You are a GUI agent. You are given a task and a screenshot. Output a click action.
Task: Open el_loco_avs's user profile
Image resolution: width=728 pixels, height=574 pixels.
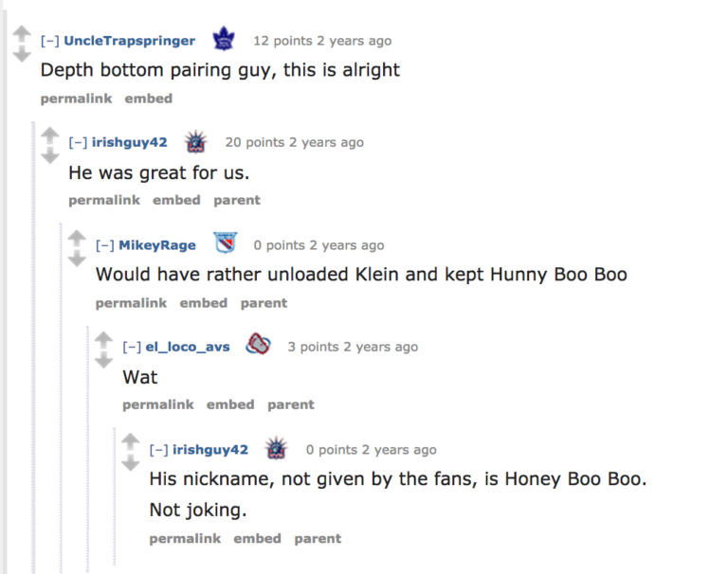[188, 347]
